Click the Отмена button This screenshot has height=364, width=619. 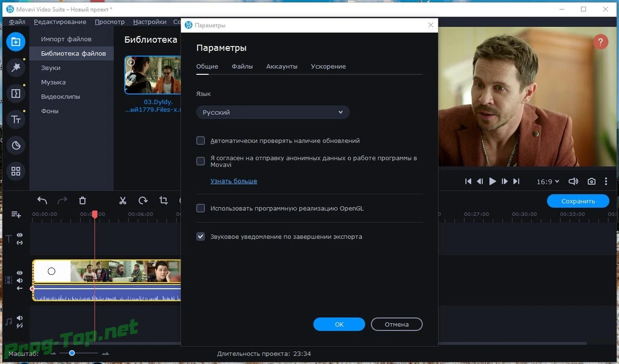[x=397, y=324]
